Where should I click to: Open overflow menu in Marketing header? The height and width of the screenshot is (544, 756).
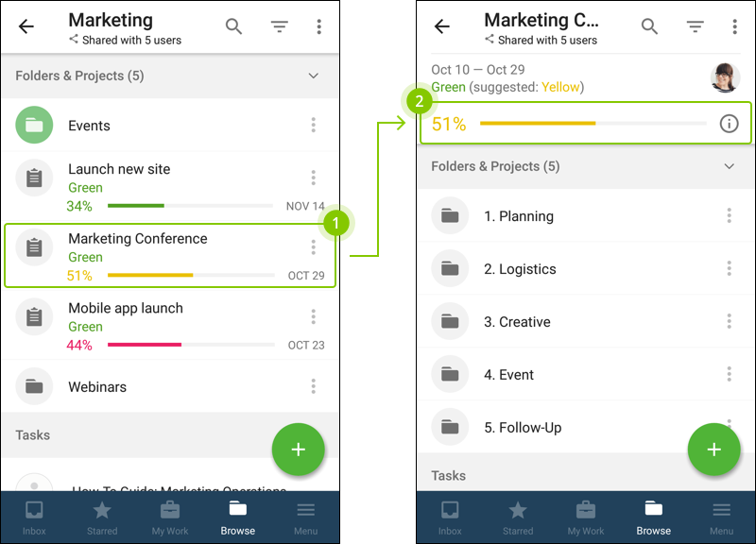pyautogui.click(x=318, y=26)
